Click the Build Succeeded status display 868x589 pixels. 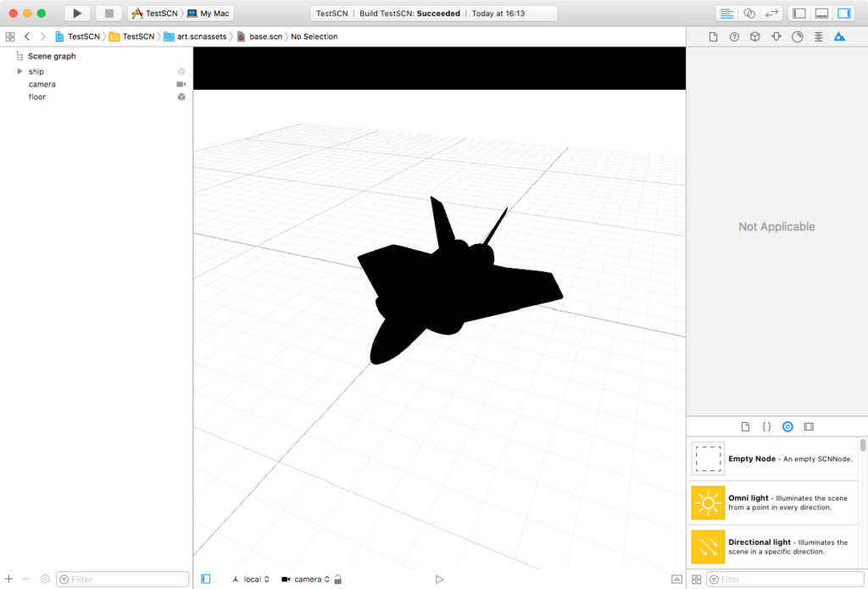[433, 14]
